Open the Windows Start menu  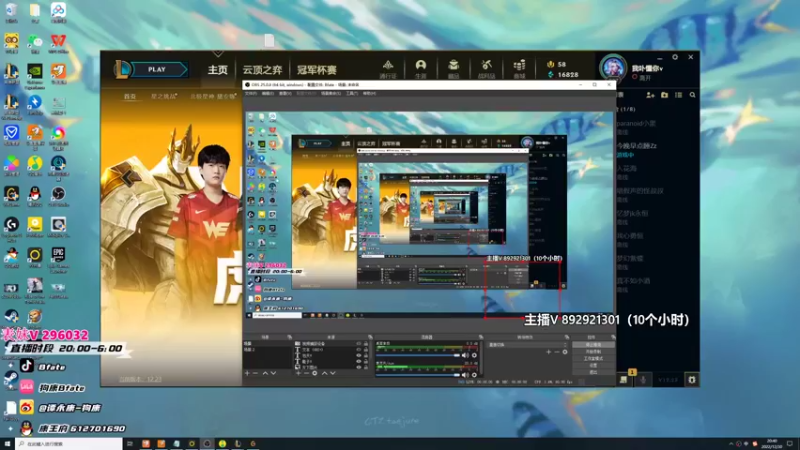click(x=7, y=444)
